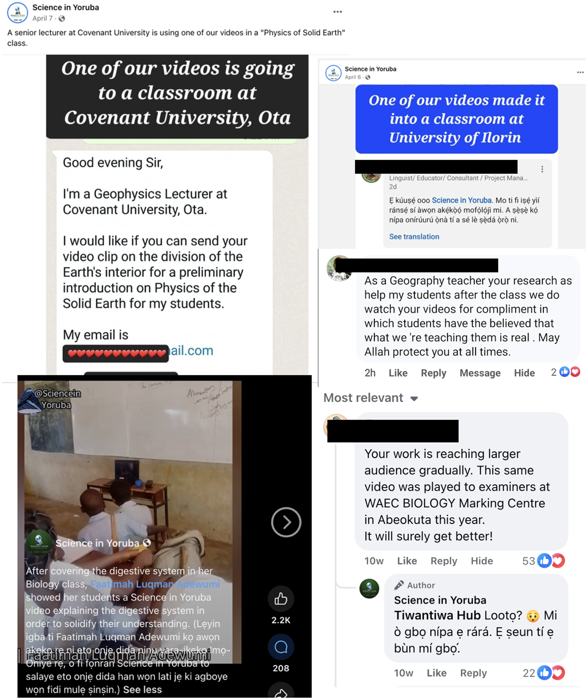Open comments bubble icon showing 208

click(281, 647)
